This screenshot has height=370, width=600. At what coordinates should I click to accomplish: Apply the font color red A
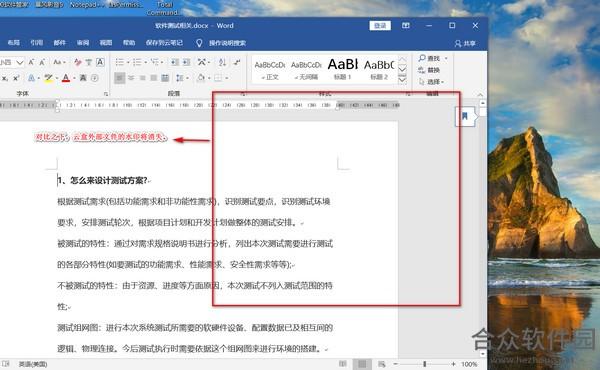pyautogui.click(x=66, y=78)
